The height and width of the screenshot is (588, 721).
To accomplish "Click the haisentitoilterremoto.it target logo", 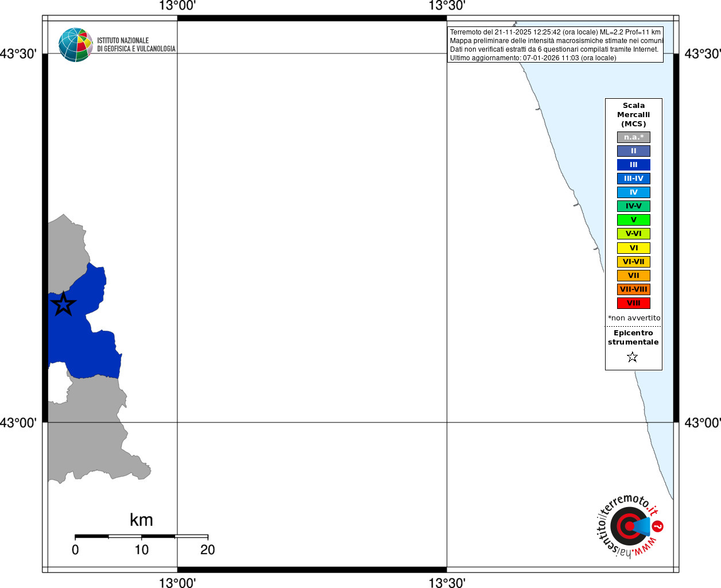I will tap(630, 525).
